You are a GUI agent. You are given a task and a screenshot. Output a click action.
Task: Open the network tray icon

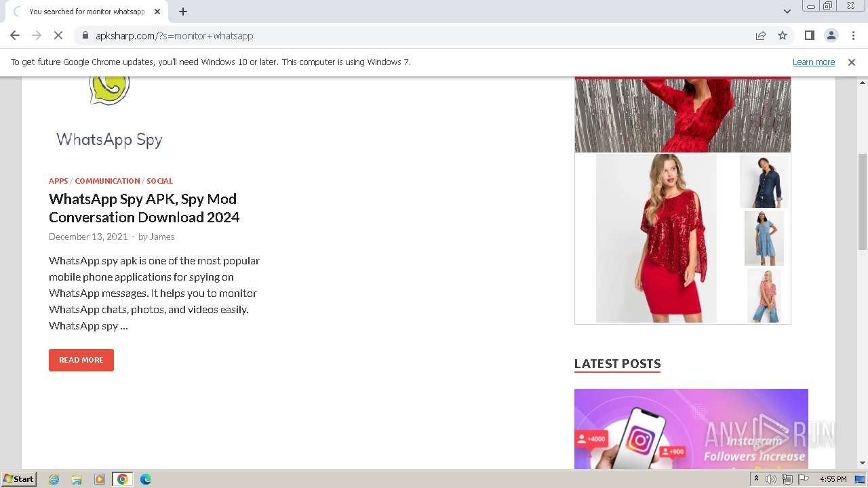click(x=787, y=479)
